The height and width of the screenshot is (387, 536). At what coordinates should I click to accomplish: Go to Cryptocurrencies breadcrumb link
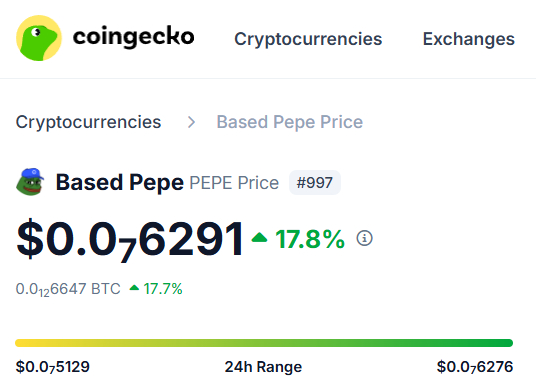pyautogui.click(x=88, y=122)
